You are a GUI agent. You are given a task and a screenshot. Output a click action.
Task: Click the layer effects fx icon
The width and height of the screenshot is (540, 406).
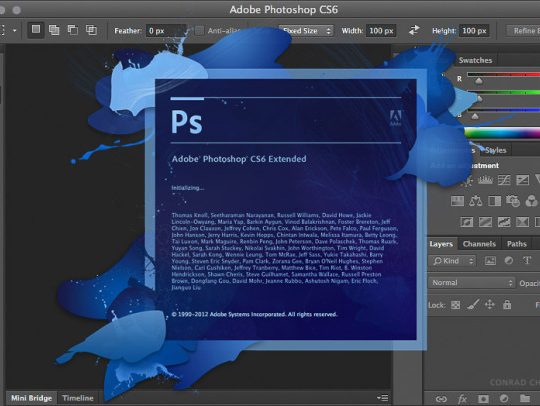click(462, 399)
